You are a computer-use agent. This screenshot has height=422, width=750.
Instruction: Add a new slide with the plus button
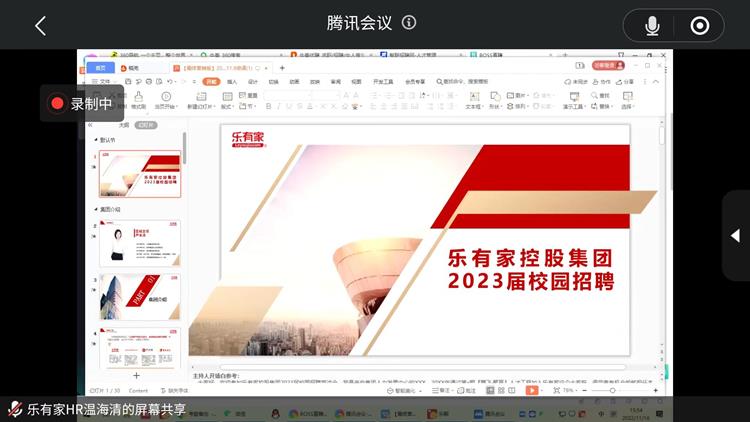pos(137,374)
